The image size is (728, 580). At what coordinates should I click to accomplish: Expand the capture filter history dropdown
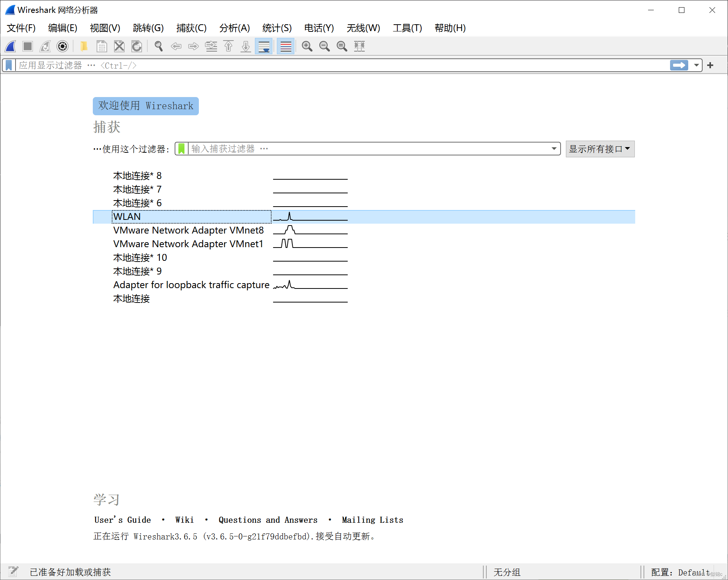[554, 149]
